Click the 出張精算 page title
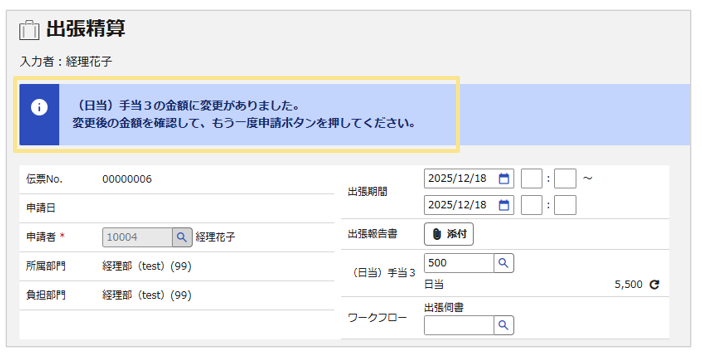This screenshot has height=362, width=702. [x=86, y=29]
